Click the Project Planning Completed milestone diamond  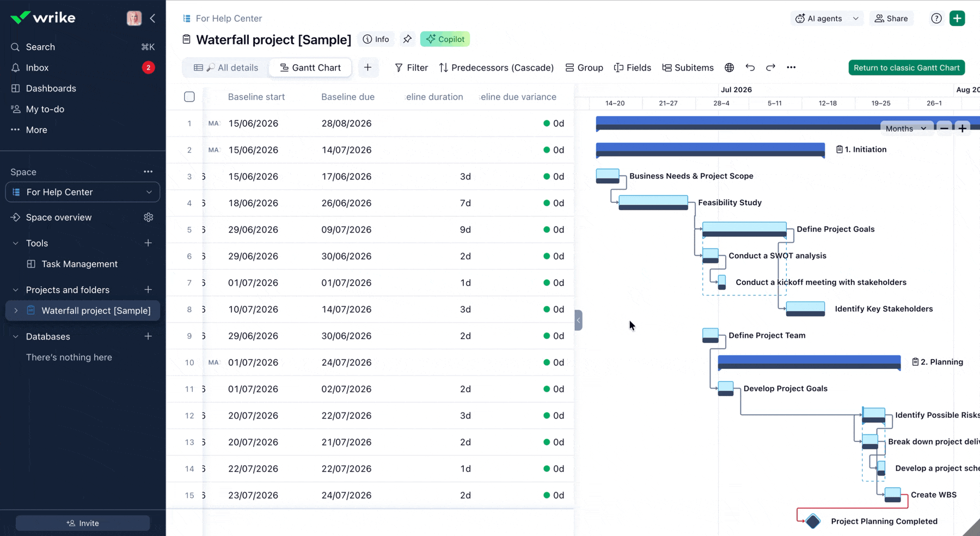[813, 521]
